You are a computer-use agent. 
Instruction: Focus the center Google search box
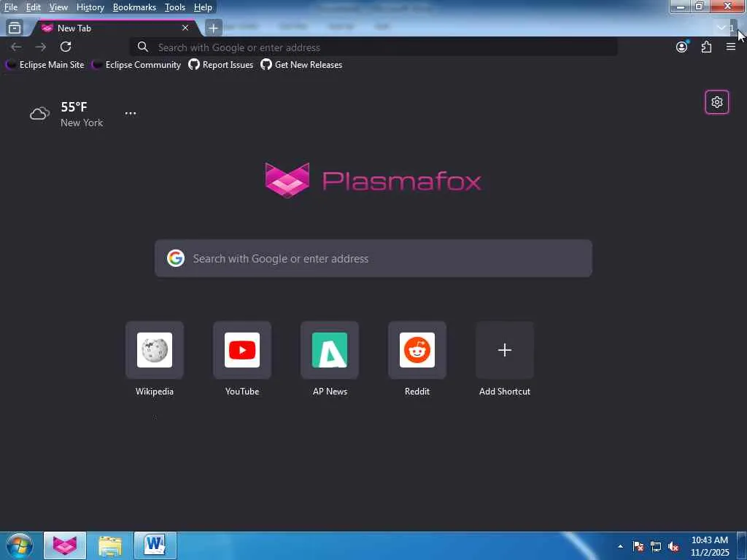[373, 258]
